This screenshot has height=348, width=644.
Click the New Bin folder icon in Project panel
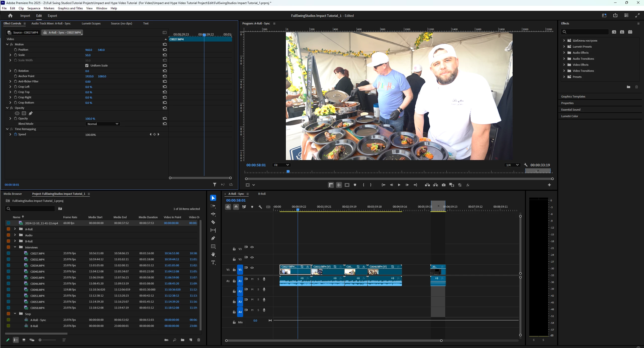182,340
